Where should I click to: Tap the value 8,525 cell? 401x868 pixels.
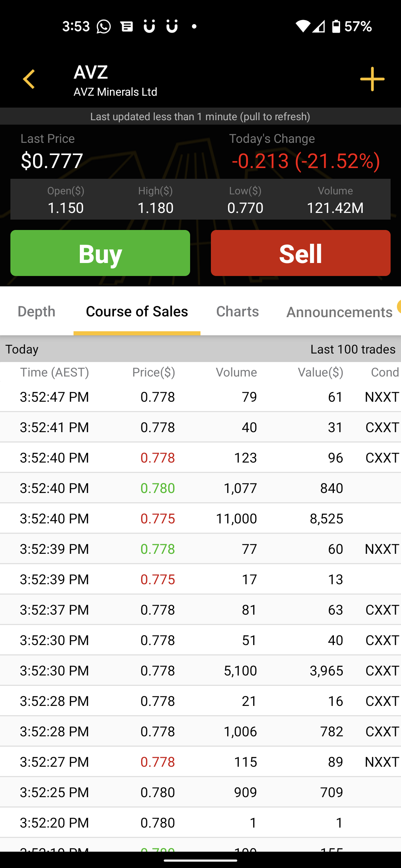(x=326, y=519)
